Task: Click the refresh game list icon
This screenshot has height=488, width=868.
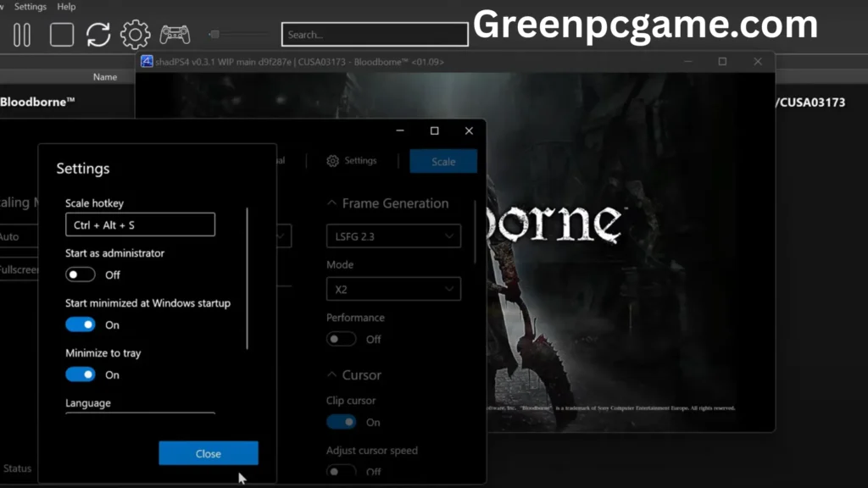Action: point(98,35)
